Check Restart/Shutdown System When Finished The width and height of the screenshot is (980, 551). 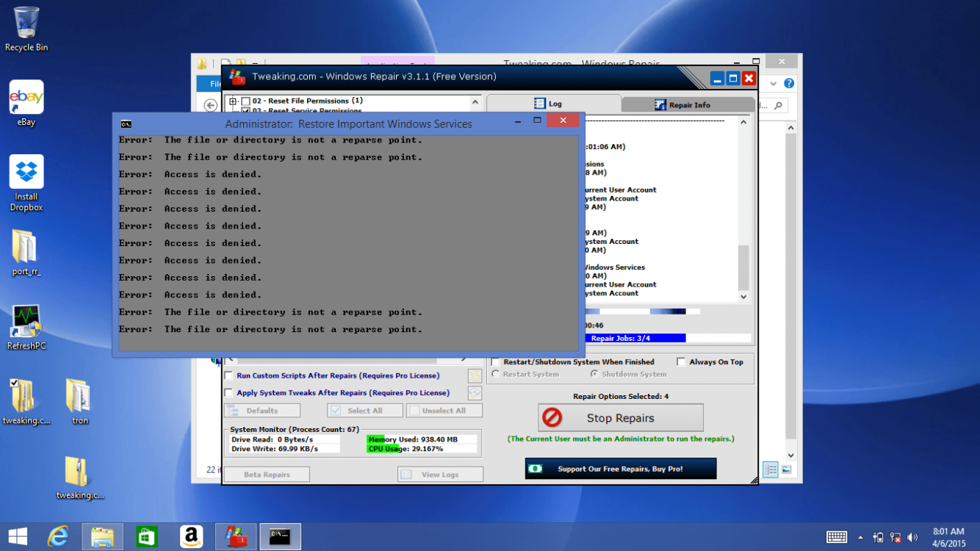tap(496, 362)
